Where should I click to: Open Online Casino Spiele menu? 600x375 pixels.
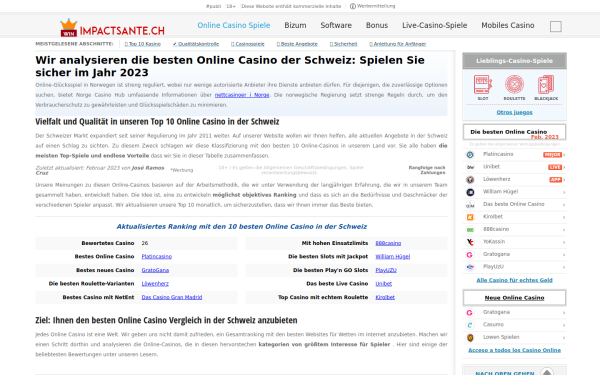(x=234, y=25)
